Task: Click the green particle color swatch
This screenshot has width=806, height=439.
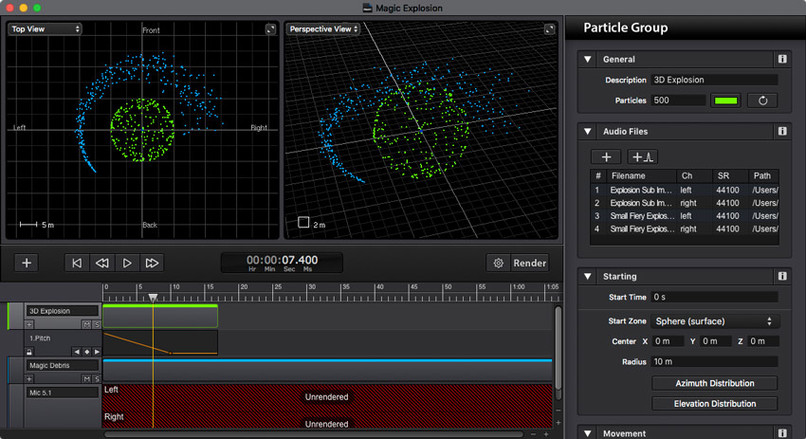Action: click(x=726, y=101)
